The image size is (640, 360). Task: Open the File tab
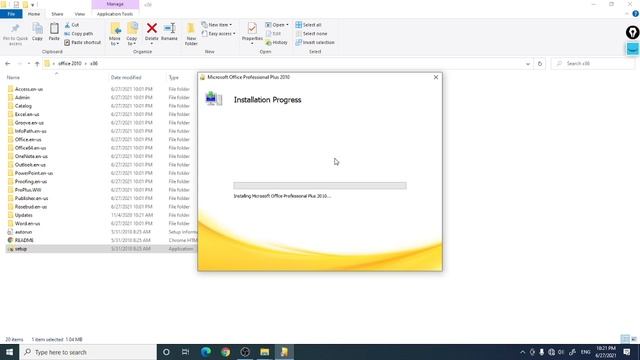11,14
